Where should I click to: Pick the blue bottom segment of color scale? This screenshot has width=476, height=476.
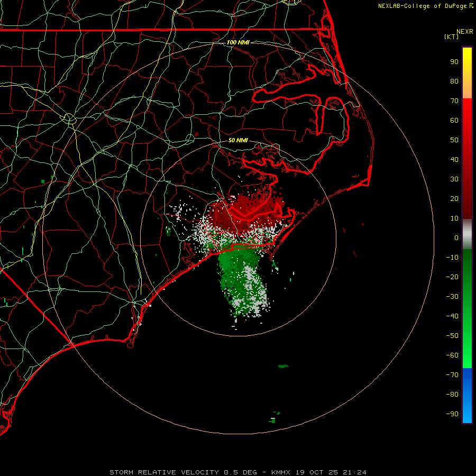[467, 396]
